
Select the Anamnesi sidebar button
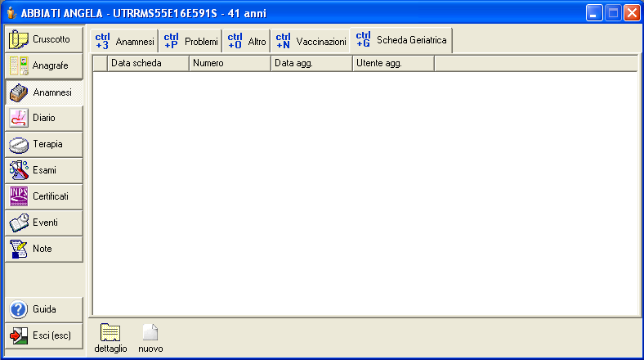(x=44, y=92)
